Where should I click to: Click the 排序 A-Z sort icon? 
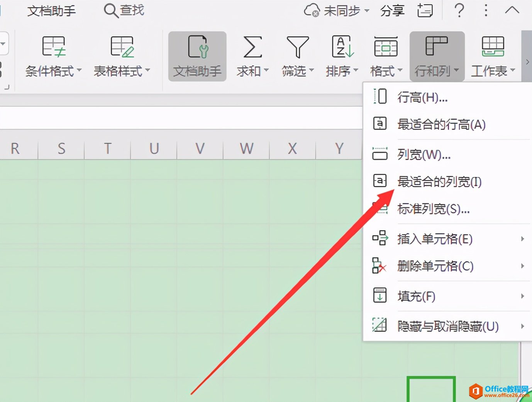point(343,46)
